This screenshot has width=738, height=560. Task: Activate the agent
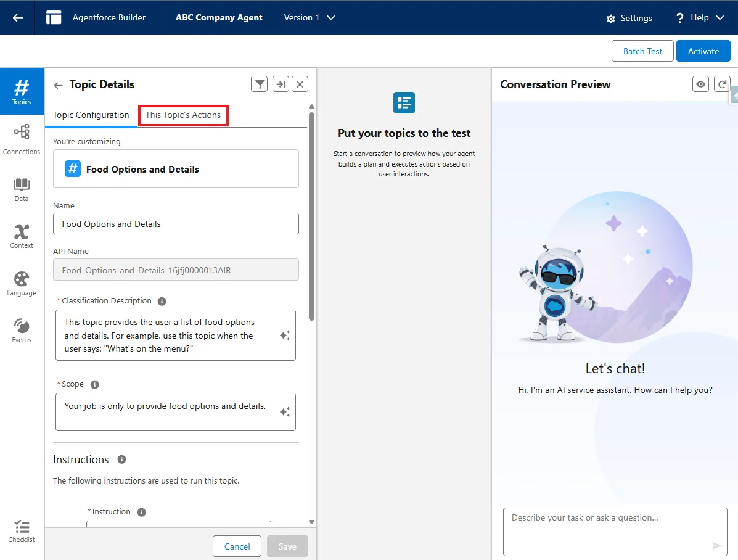click(x=703, y=51)
